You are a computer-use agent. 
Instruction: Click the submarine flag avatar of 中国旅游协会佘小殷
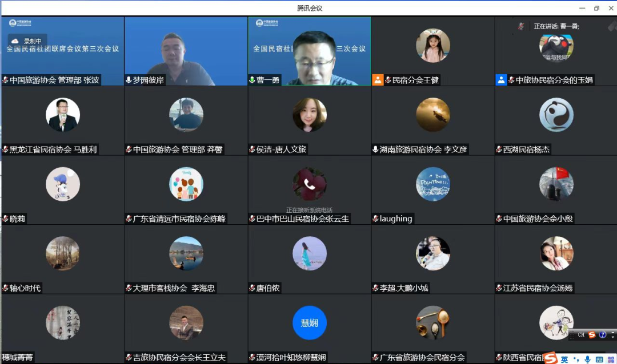pyautogui.click(x=556, y=184)
